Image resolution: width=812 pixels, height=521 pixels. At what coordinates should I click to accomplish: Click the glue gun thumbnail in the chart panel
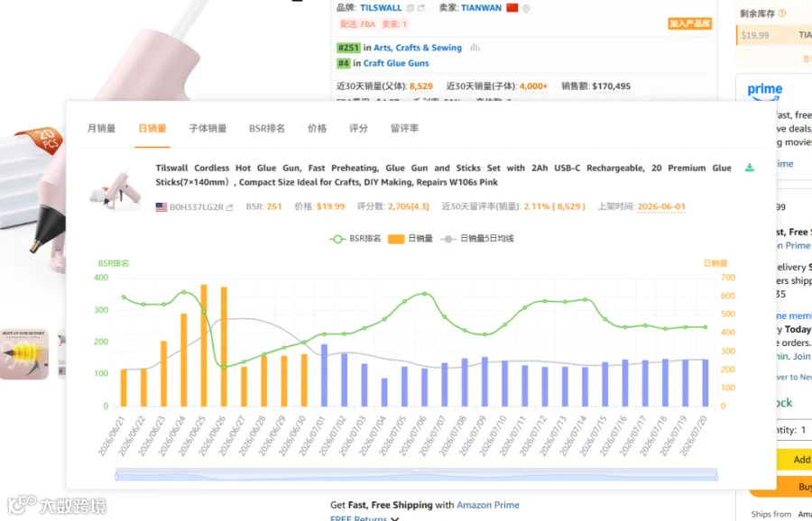pos(116,188)
